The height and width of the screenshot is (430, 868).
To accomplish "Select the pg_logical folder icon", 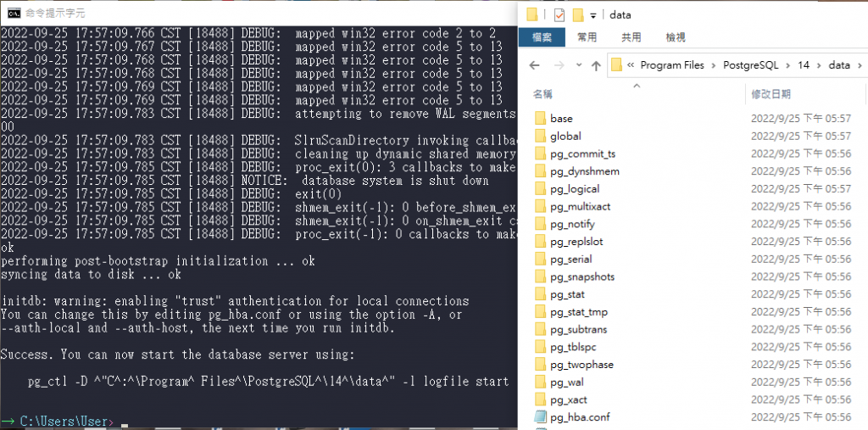I will tap(541, 188).
